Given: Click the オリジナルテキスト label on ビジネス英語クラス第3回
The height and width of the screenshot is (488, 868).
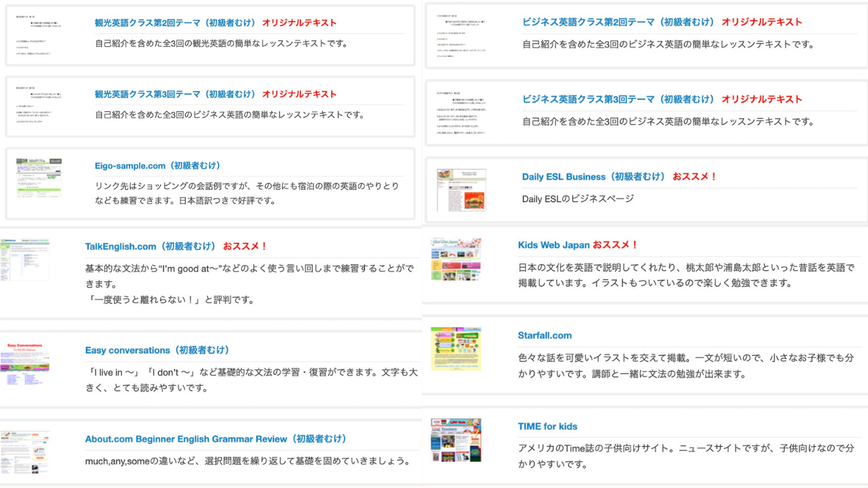Looking at the screenshot, I should (762, 99).
